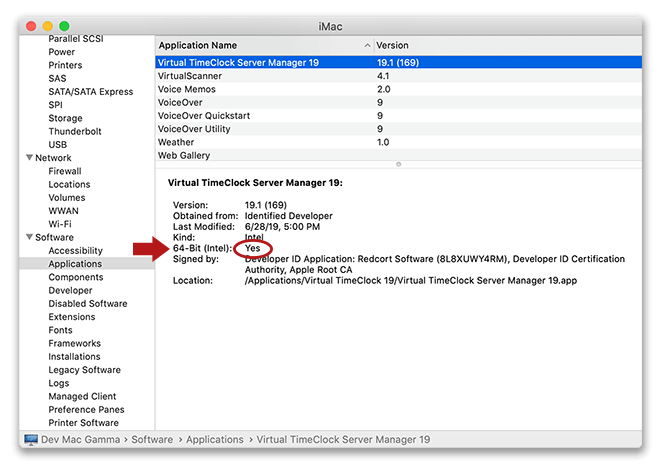Image resolution: width=660 pixels, height=465 pixels.
Task: Collapse the Network section disclosure triangle
Action: pos(29,157)
